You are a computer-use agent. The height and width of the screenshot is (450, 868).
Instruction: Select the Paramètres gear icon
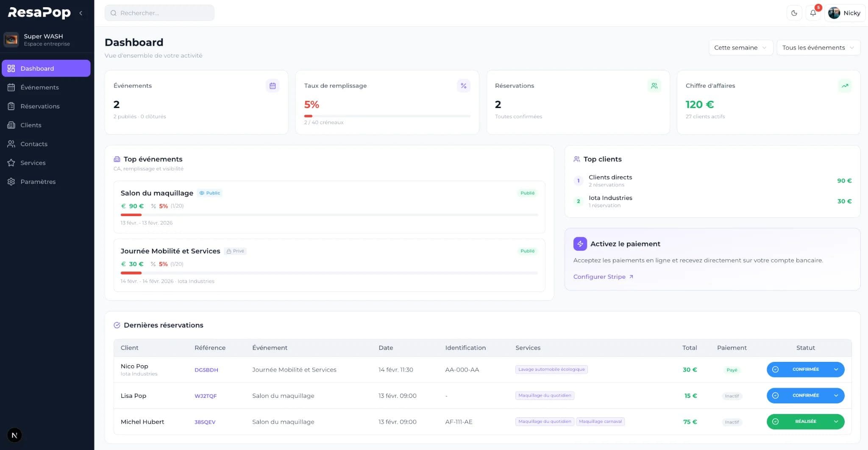[11, 181]
